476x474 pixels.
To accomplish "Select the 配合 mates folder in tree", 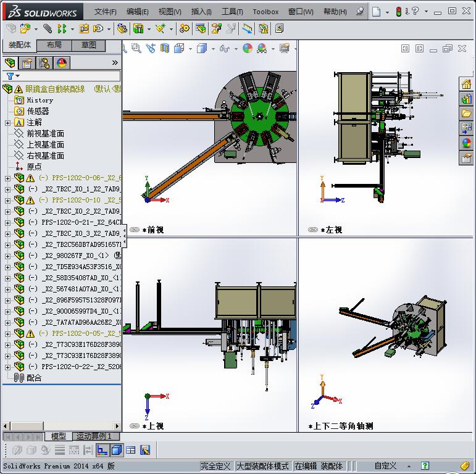I will click(34, 378).
